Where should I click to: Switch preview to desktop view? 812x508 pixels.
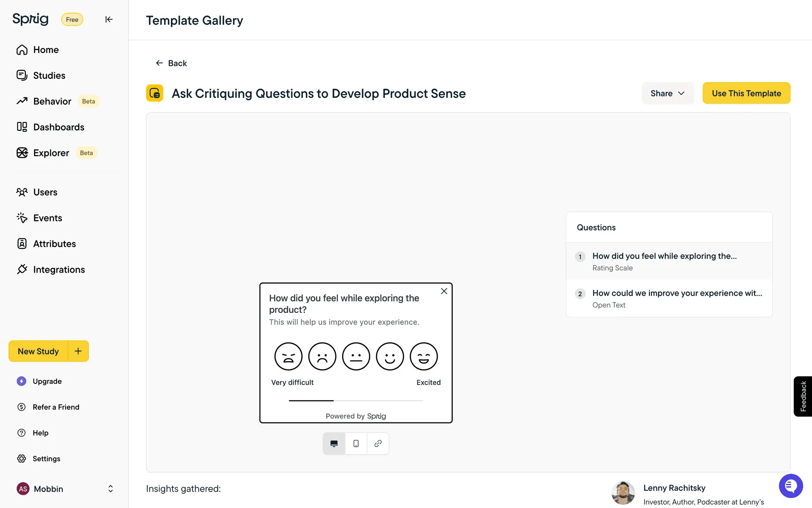pos(334,443)
